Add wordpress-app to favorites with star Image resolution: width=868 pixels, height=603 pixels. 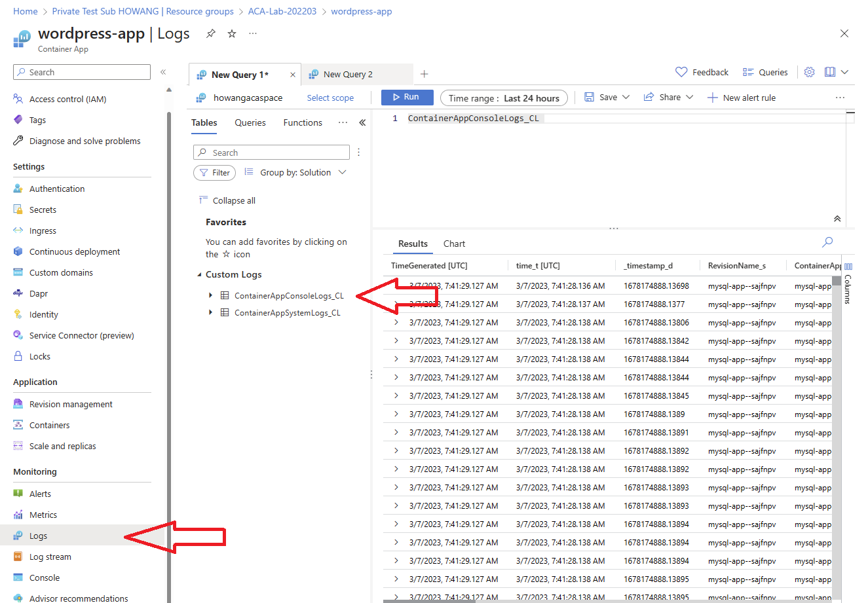[x=232, y=33]
